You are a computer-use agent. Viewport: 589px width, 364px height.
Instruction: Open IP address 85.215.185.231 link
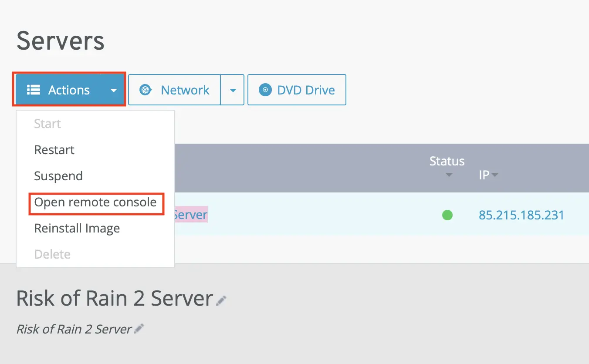point(521,215)
